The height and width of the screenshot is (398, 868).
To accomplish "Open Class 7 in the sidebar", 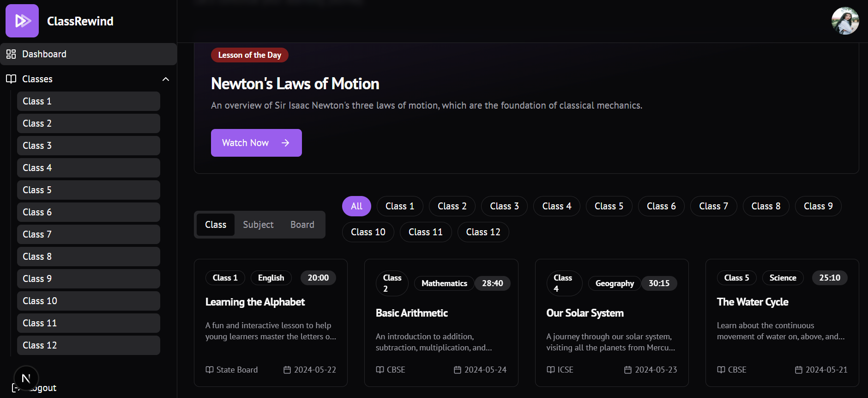I will click(x=88, y=234).
